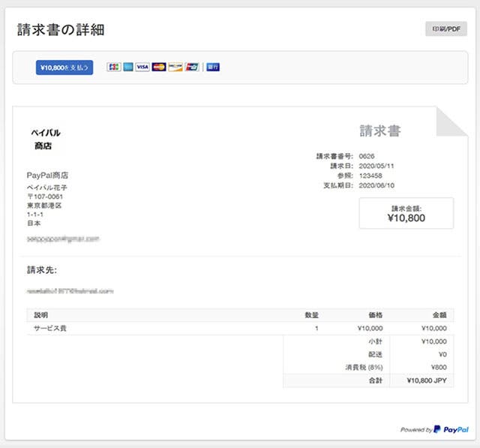Viewport: 480px width, 448px height.
Task: Click the 説明 column header
Action: point(40,315)
